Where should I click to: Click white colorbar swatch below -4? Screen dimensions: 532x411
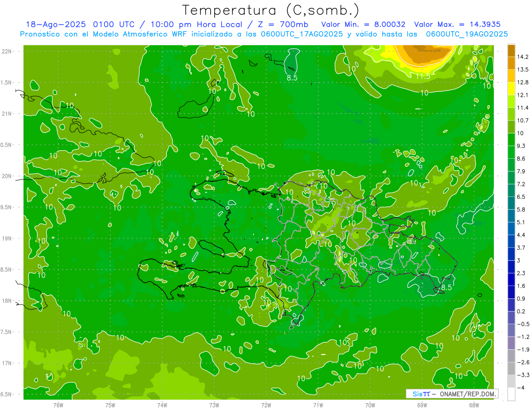(511, 394)
